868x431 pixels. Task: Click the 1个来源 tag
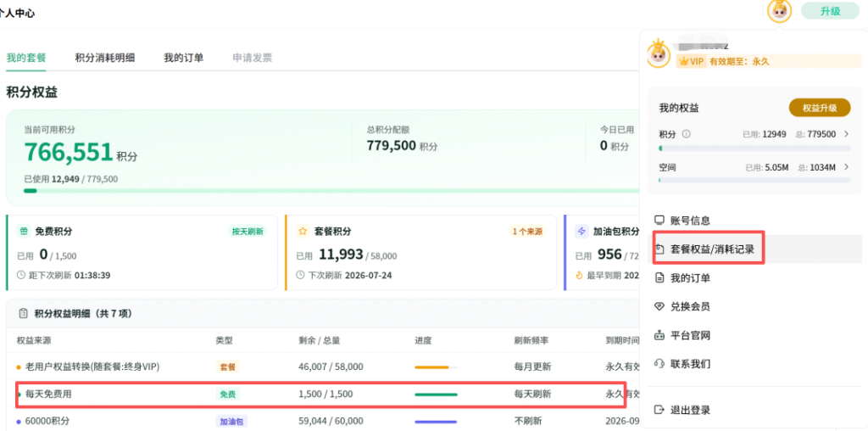click(527, 231)
